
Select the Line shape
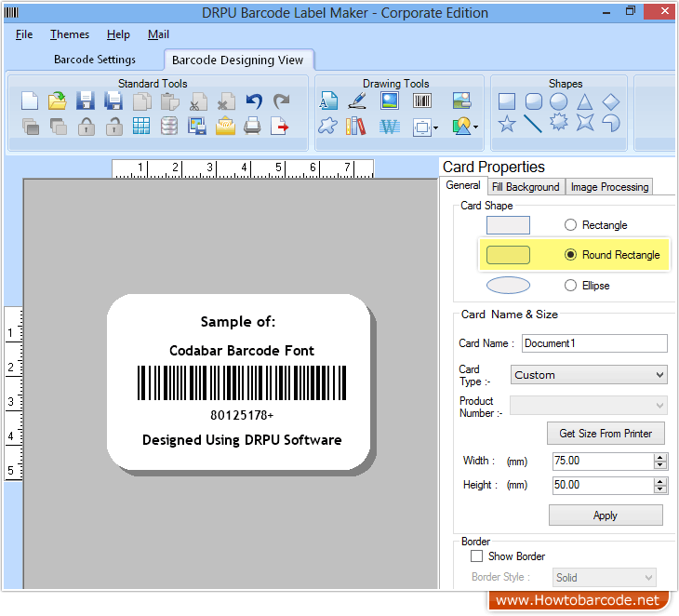coord(533,124)
